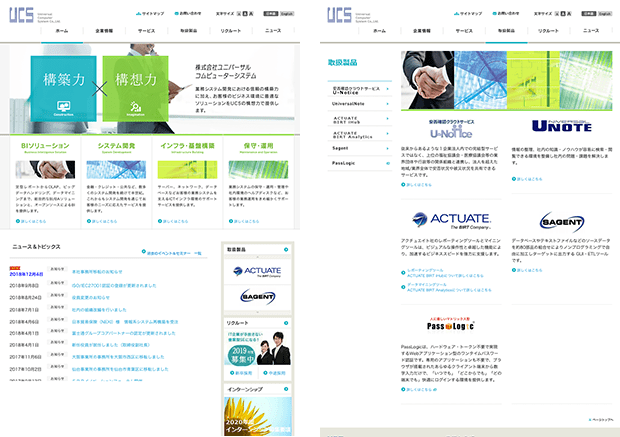This screenshot has width=620, height=437.
Task: Click the PassLogic product logo
Action: [x=450, y=324]
